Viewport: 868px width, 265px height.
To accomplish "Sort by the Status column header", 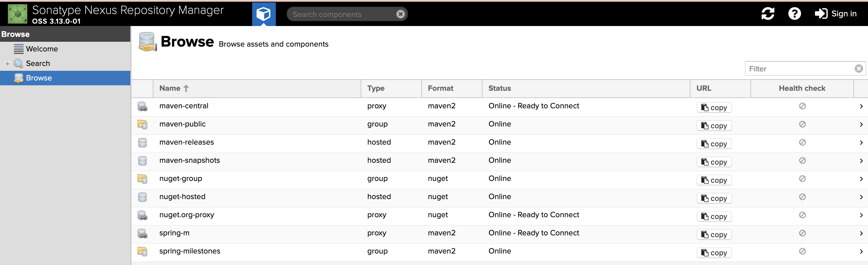I will point(586,88).
